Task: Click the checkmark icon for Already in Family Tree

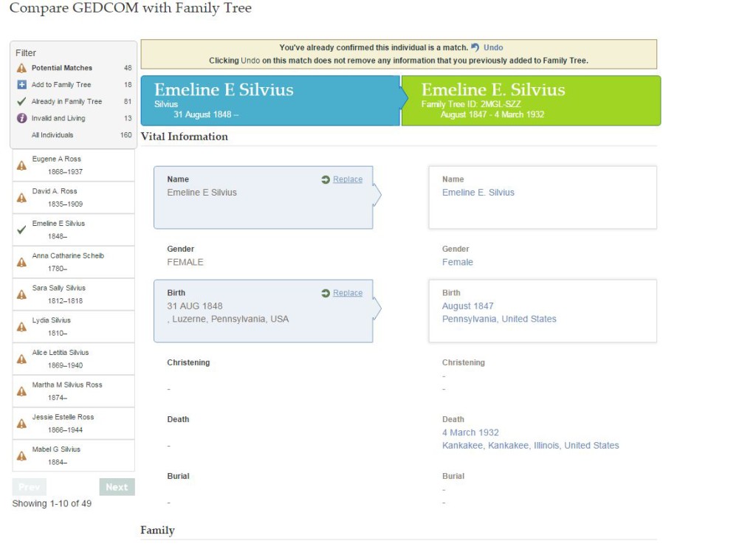Action: coord(21,102)
